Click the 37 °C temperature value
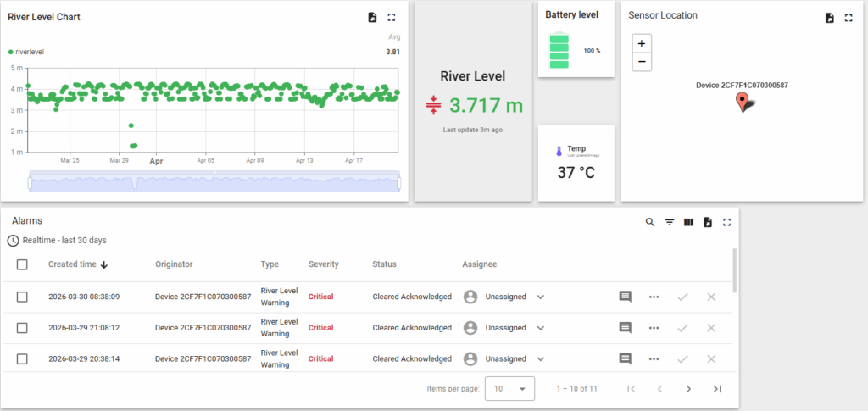868x411 pixels. (576, 173)
